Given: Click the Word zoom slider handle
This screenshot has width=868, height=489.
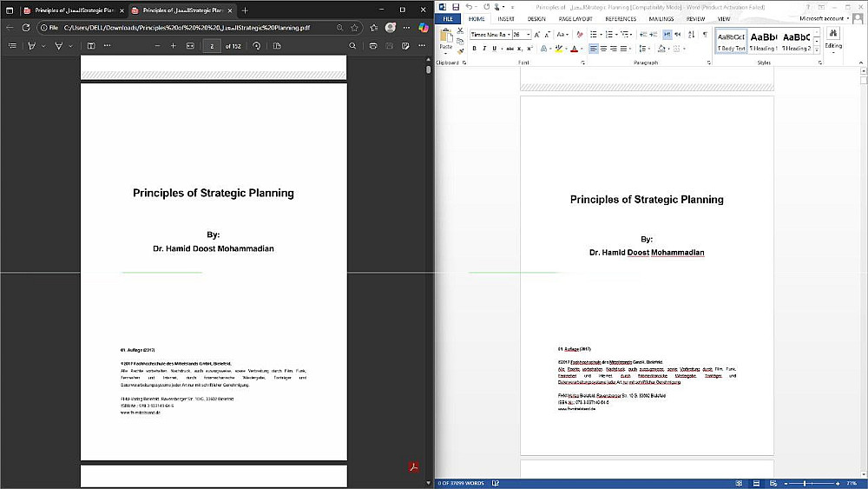Looking at the screenshot, I should 805,484.
